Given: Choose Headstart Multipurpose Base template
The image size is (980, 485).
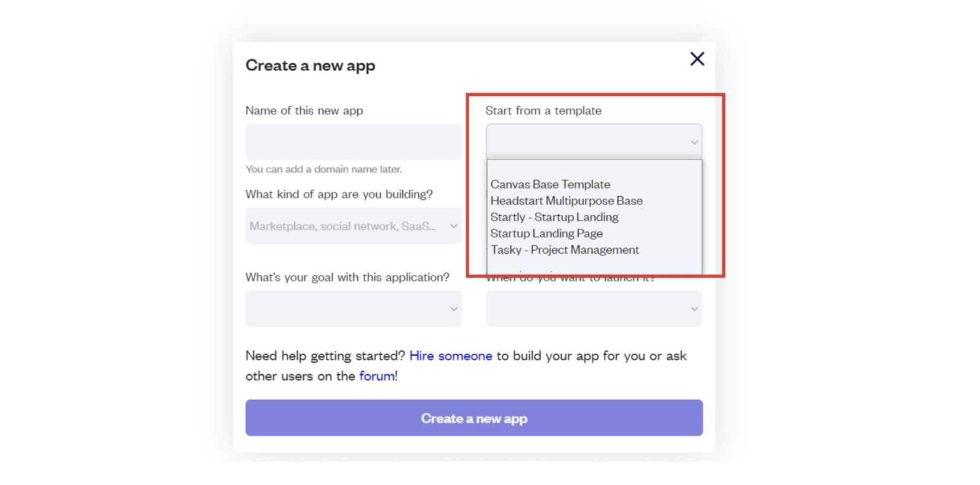Looking at the screenshot, I should coord(566,201).
